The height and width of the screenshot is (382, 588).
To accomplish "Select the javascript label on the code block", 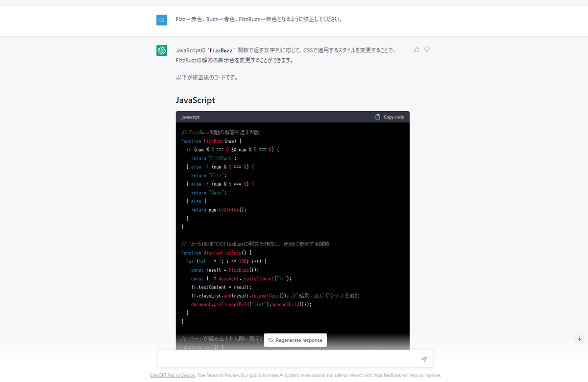I will pos(191,117).
